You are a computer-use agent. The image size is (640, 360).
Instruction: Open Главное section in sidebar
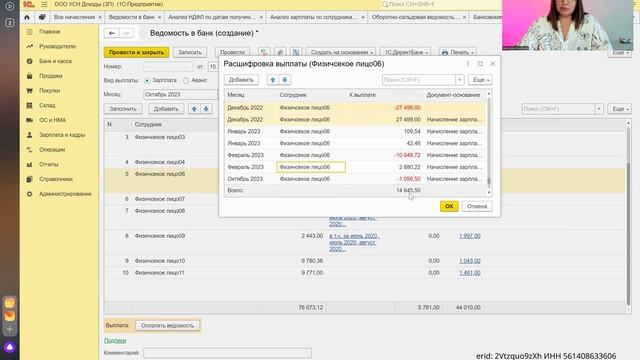click(x=49, y=31)
